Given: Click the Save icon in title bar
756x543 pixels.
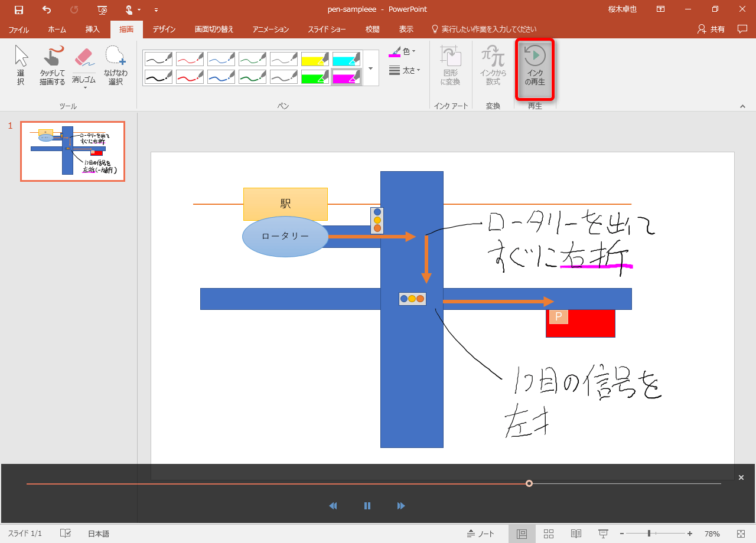Looking at the screenshot, I should 19,9.
